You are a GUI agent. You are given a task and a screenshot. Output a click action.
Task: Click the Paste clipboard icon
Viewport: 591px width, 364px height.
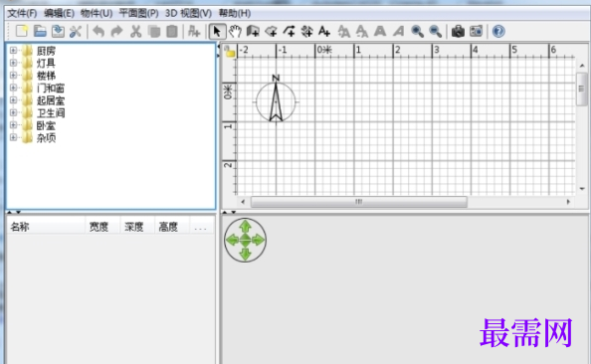point(172,31)
